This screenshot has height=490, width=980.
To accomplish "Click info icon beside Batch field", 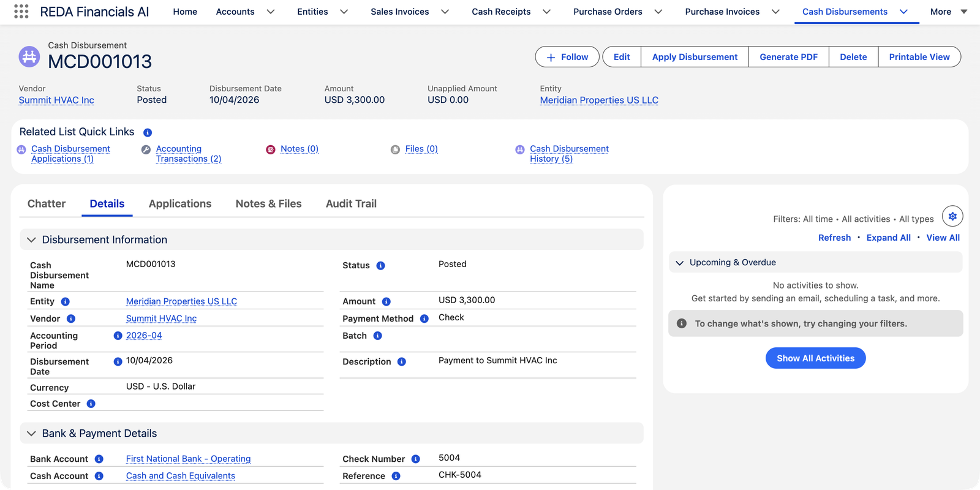I will tap(378, 336).
